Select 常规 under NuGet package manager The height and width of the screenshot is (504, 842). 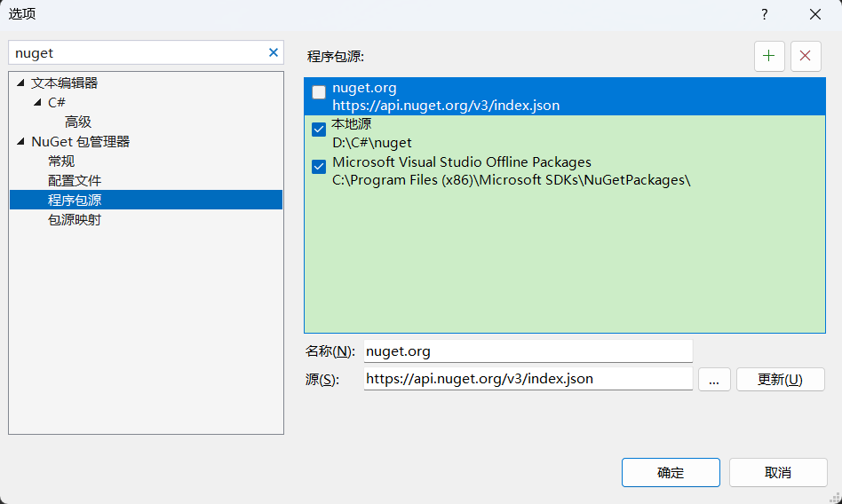[61, 161]
